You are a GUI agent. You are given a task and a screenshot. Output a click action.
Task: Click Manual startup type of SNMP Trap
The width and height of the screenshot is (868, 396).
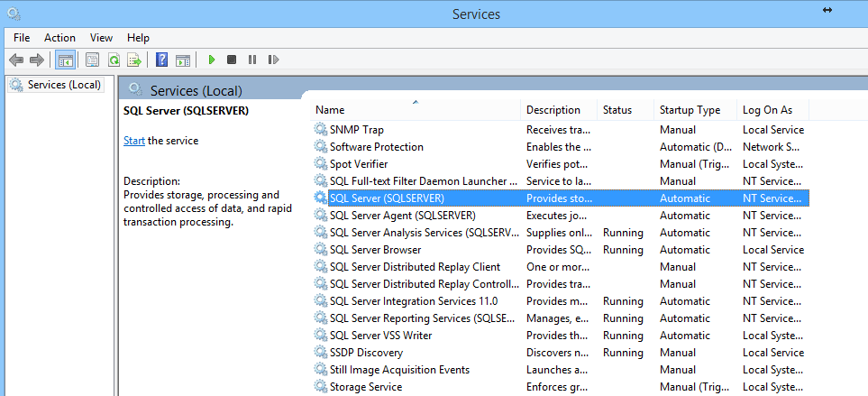(x=678, y=130)
